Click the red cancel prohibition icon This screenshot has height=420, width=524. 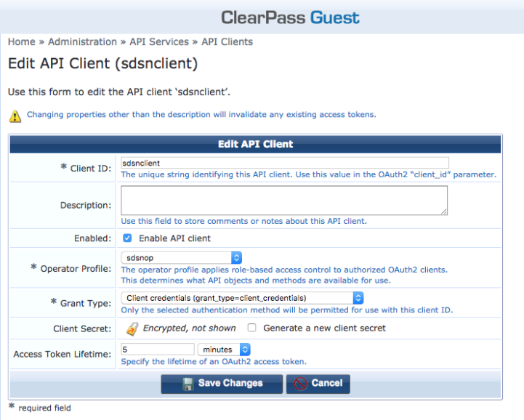(300, 384)
